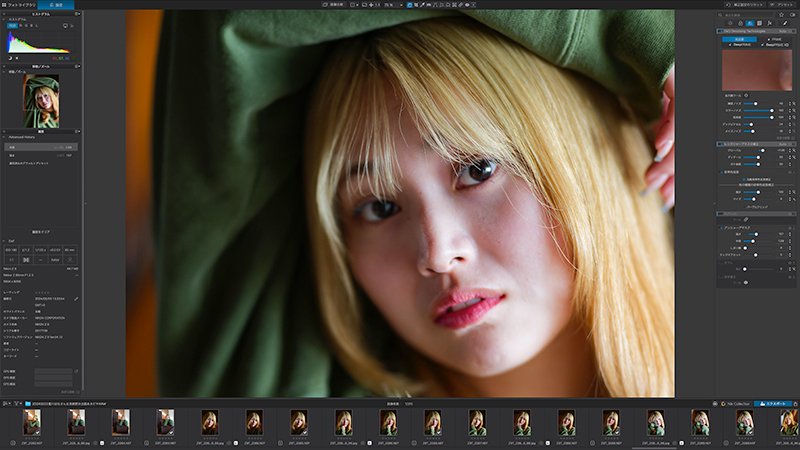Click the 1:1 zoom icon
This screenshot has width=800, height=450.
(378, 5)
